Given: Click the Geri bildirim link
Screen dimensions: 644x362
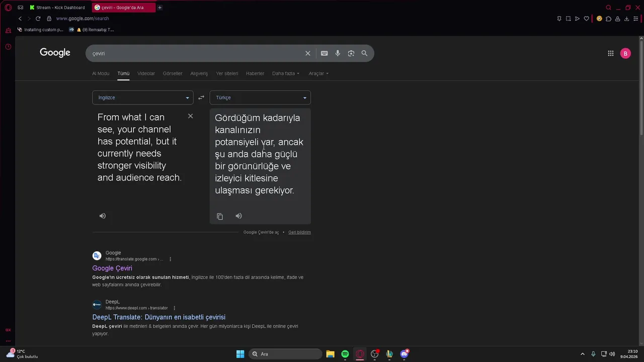Looking at the screenshot, I should [299, 232].
